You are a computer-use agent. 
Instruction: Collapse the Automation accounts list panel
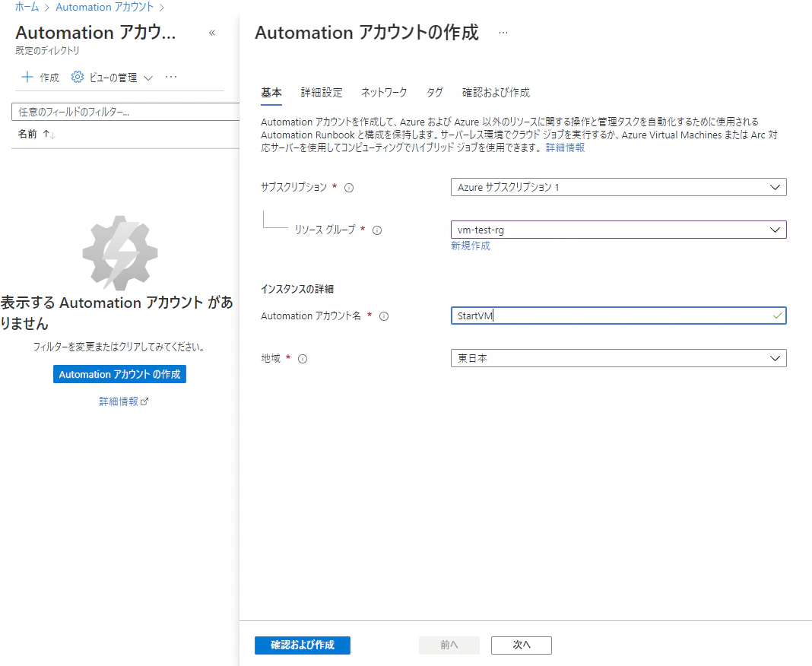pyautogui.click(x=212, y=33)
